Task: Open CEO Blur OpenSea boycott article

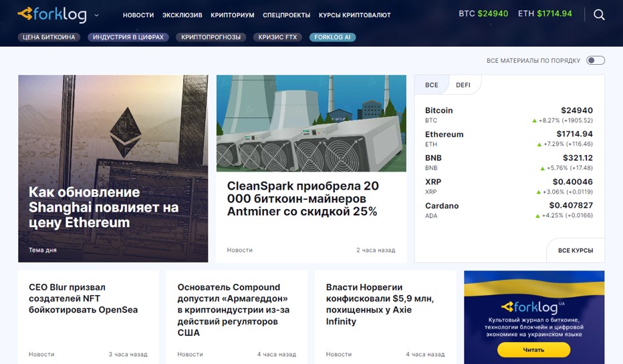Action: click(83, 299)
